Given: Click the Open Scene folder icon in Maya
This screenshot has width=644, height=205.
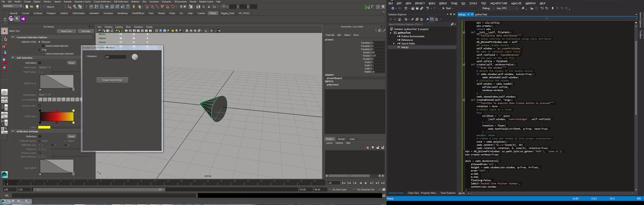Looking at the screenshot, I should [32, 6].
